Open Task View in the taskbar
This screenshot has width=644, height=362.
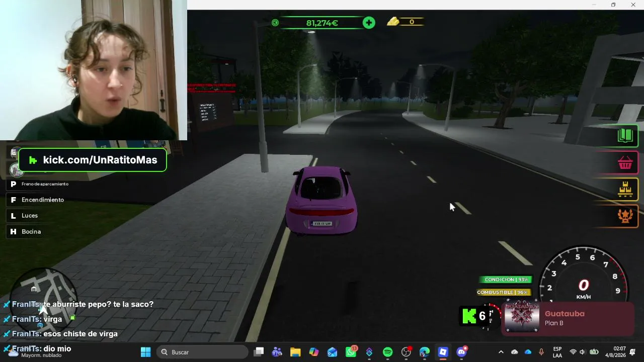point(259,352)
